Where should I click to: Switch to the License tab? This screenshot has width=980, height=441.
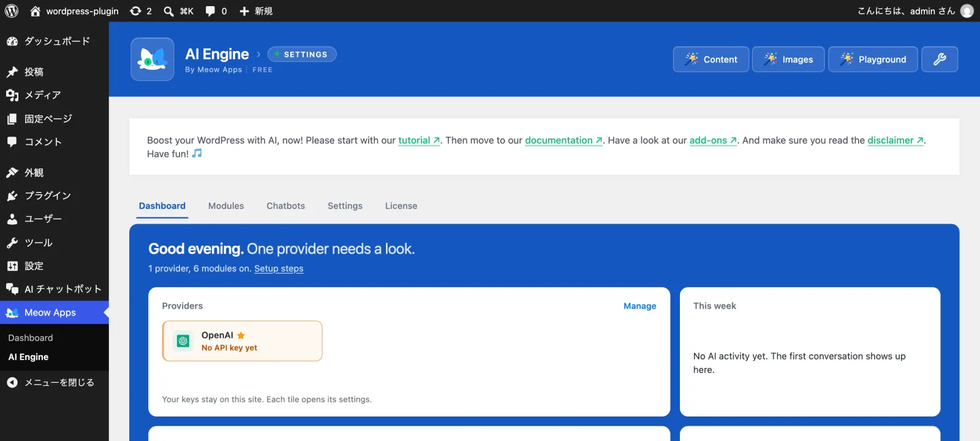coord(401,206)
